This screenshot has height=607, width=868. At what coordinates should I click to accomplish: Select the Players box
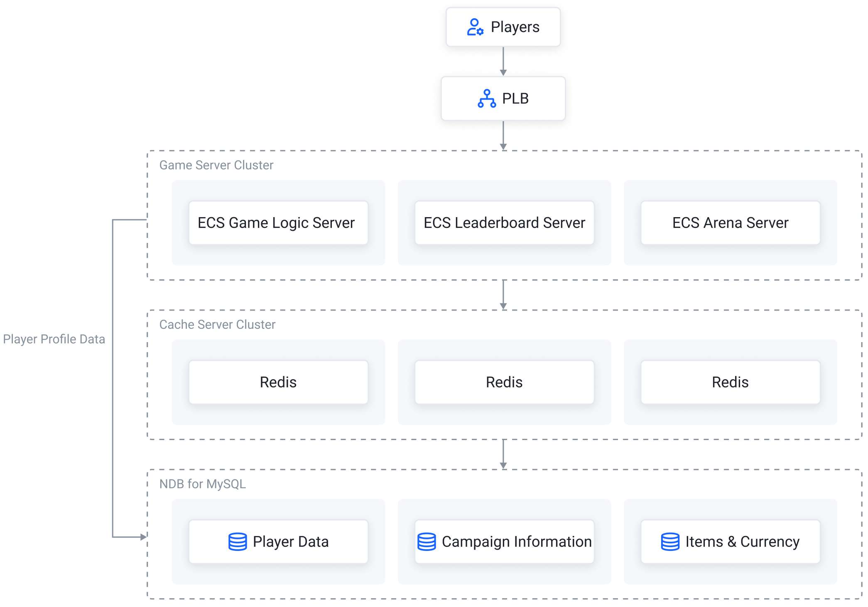[503, 27]
